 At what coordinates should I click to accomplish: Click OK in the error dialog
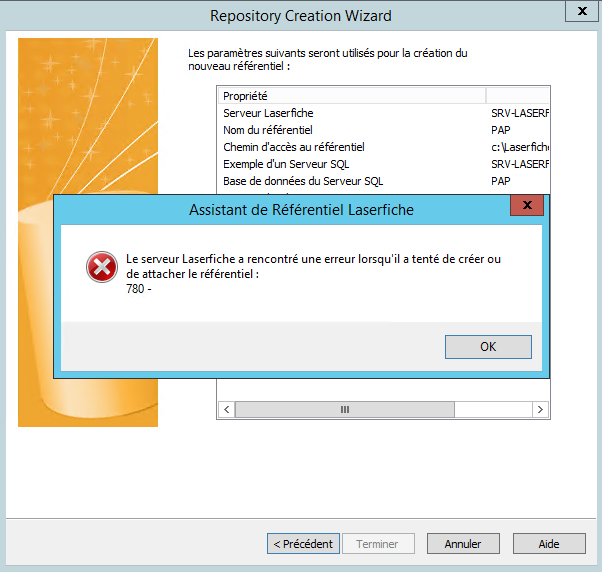(488, 347)
